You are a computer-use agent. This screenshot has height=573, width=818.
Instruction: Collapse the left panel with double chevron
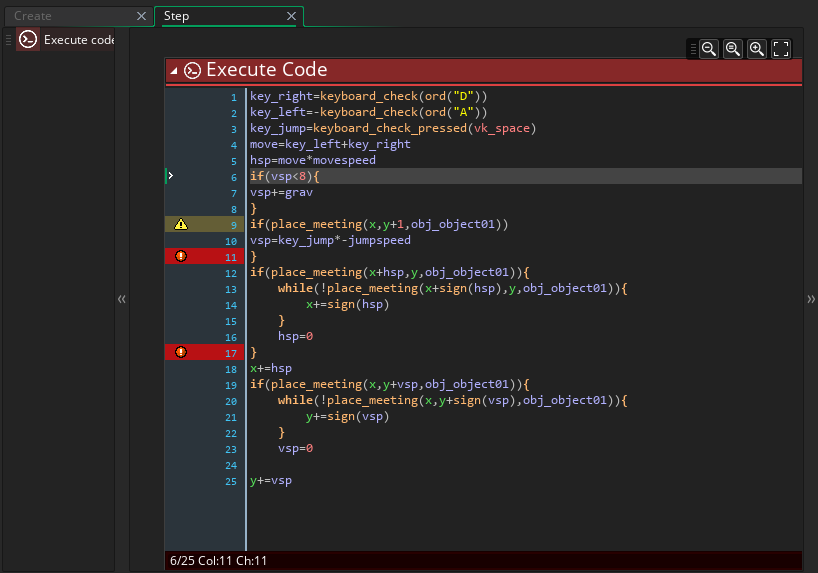pos(122,299)
